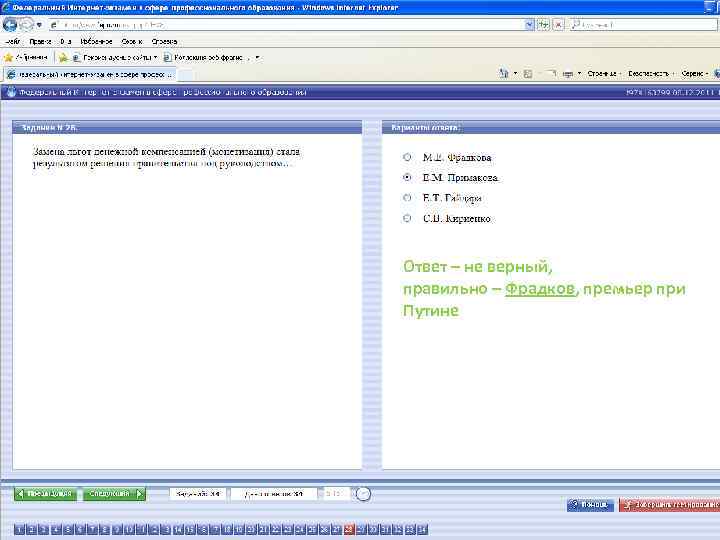Open the Справка menu
Screen dimensions: 720x540
[164, 41]
